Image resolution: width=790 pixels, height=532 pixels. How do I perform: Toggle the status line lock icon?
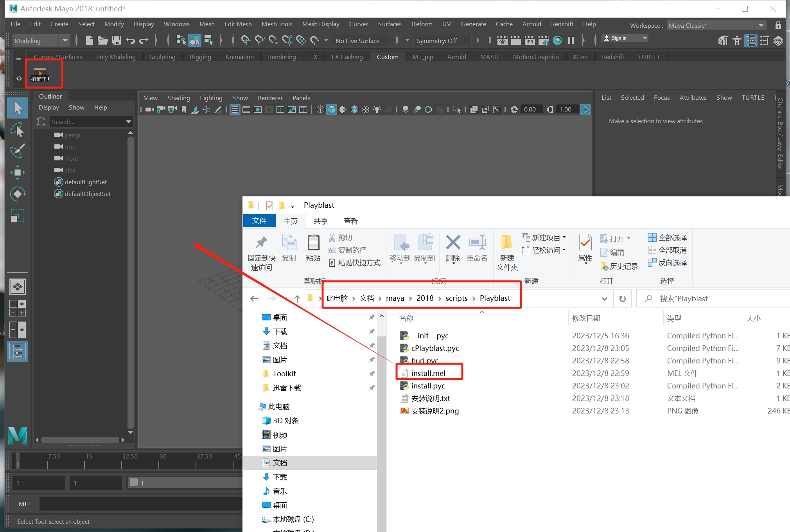point(778,25)
